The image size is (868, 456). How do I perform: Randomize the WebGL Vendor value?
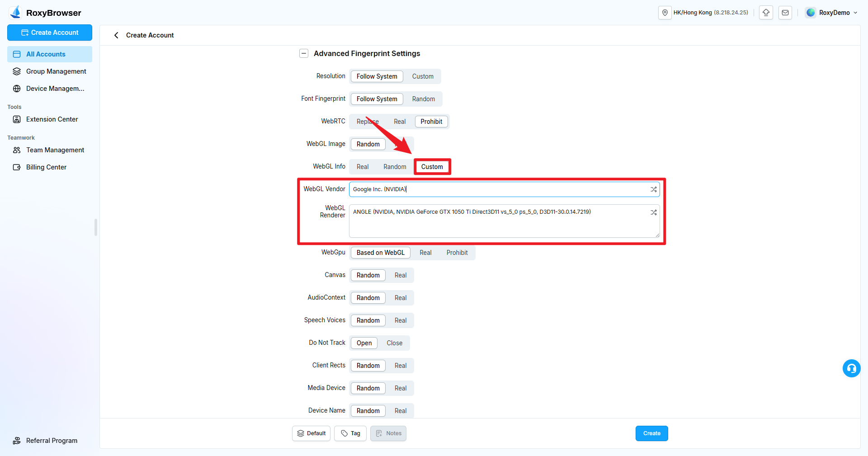tap(654, 189)
